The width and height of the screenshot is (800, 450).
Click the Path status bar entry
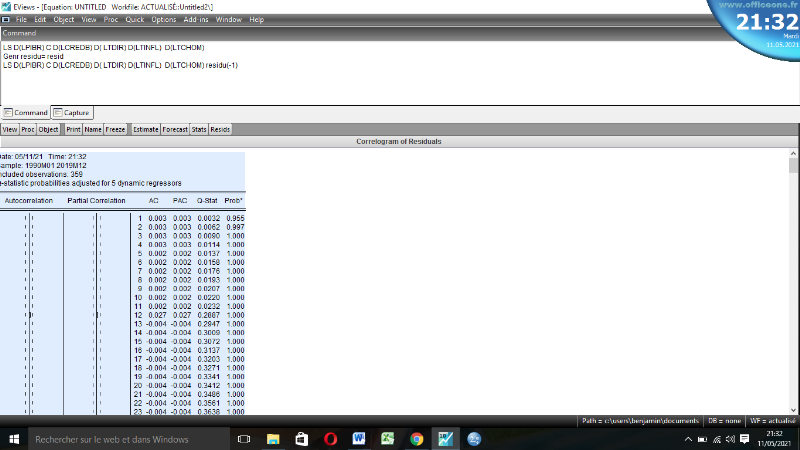(x=640, y=421)
